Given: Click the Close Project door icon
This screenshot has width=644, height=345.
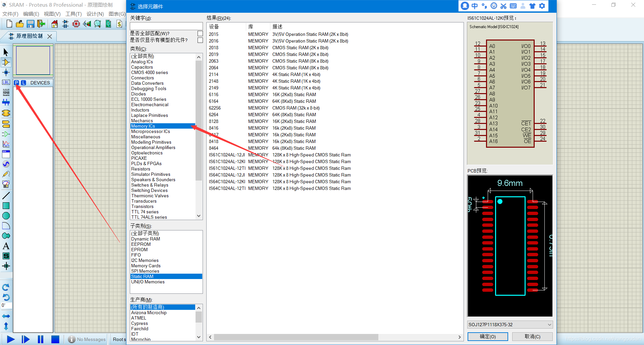Looking at the screenshot, I should [x=41, y=24].
